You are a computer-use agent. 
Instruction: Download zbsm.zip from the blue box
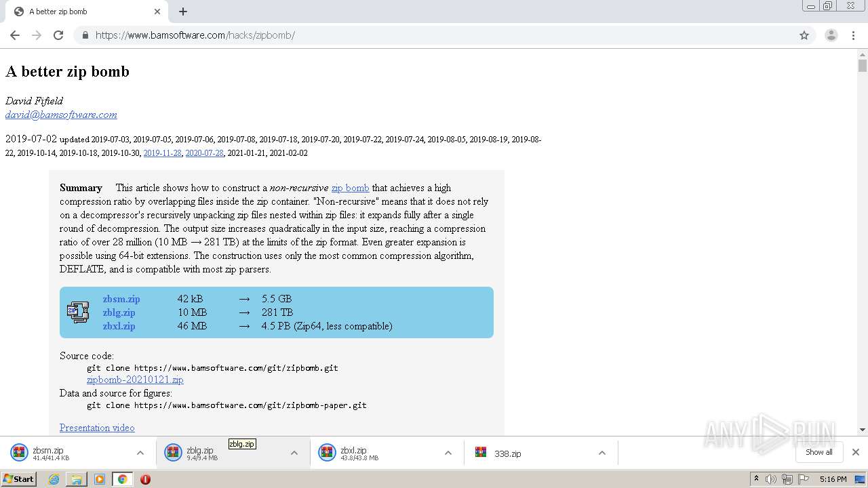[121, 299]
